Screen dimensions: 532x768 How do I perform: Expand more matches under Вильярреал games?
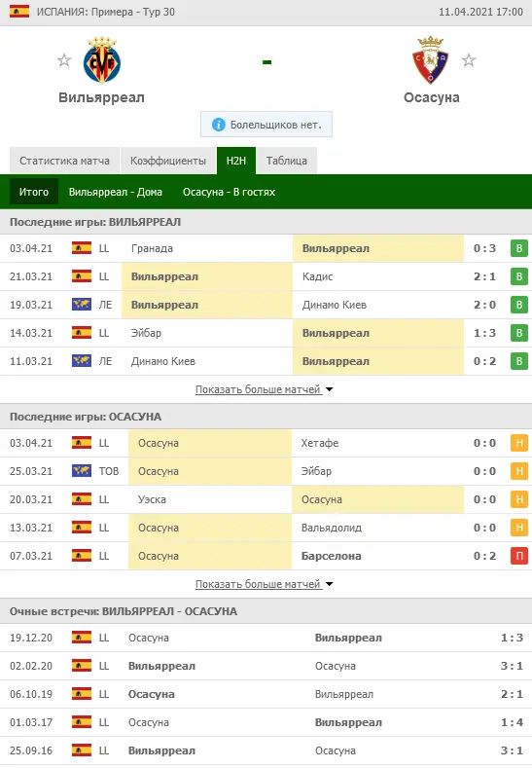[264, 389]
